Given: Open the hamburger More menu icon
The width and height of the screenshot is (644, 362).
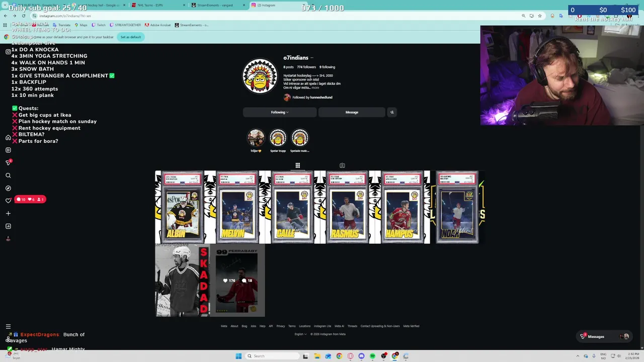Looking at the screenshot, I should pyautogui.click(x=8, y=326).
